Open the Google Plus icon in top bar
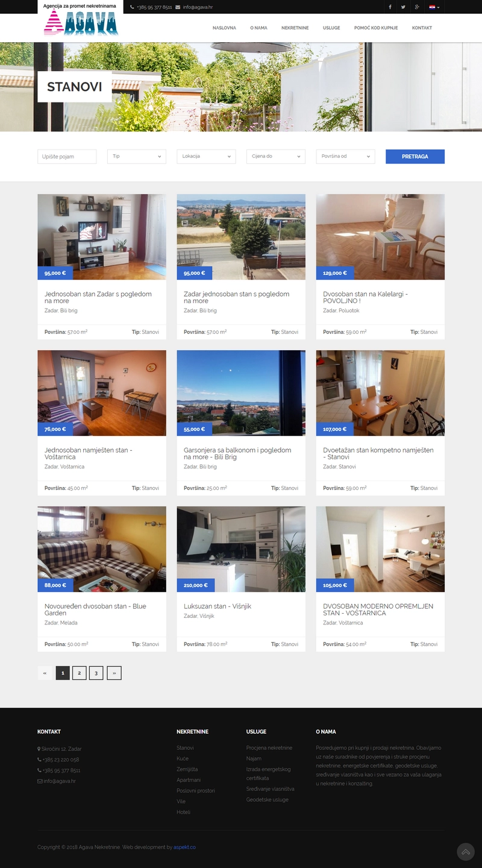Viewport: 482px width, 868px height. [x=416, y=7]
